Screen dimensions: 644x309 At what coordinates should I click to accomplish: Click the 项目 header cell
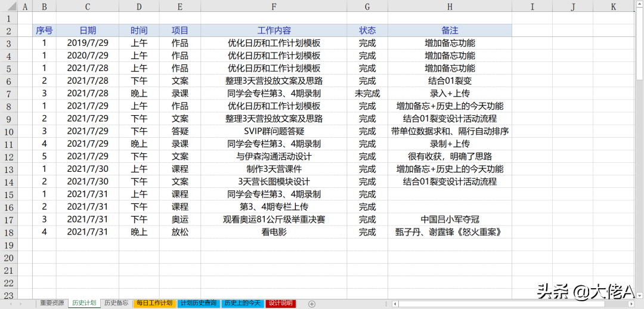pos(180,30)
